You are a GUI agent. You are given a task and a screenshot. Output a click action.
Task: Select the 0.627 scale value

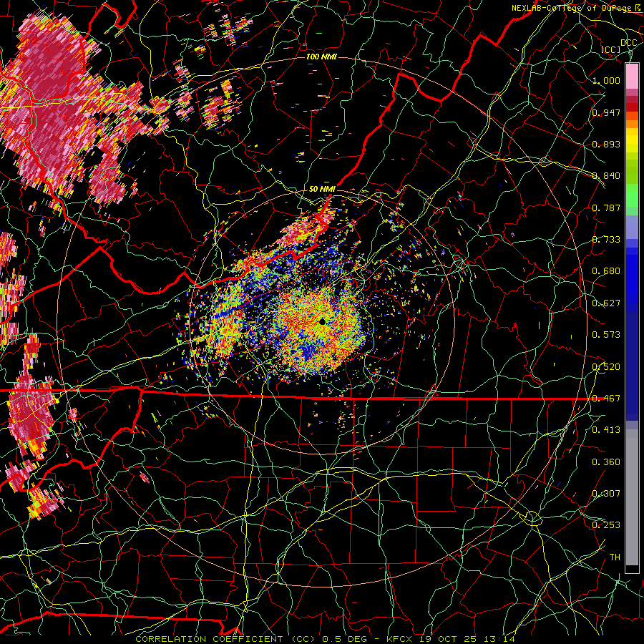(606, 303)
